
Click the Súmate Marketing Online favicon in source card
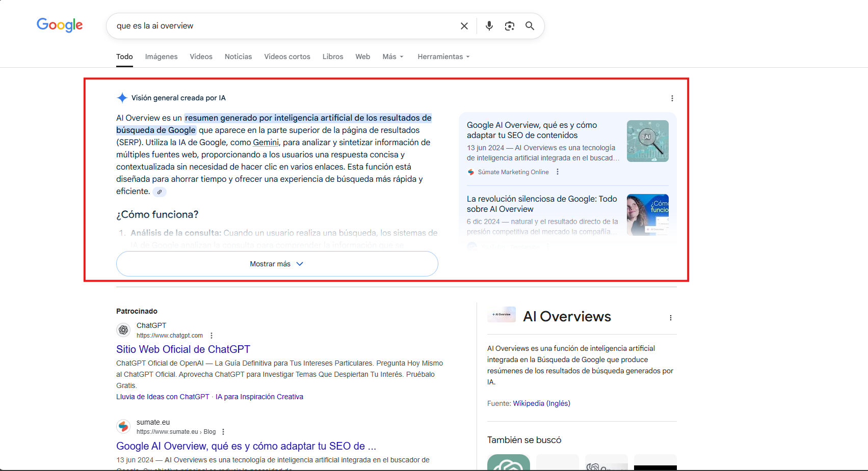coord(471,172)
